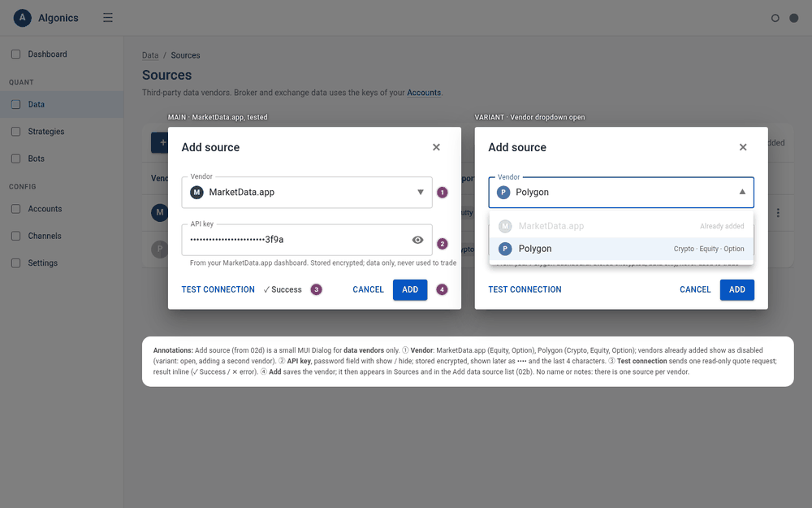
Task: Click the Polygon P avatar in the dropdown list
Action: [505, 249]
